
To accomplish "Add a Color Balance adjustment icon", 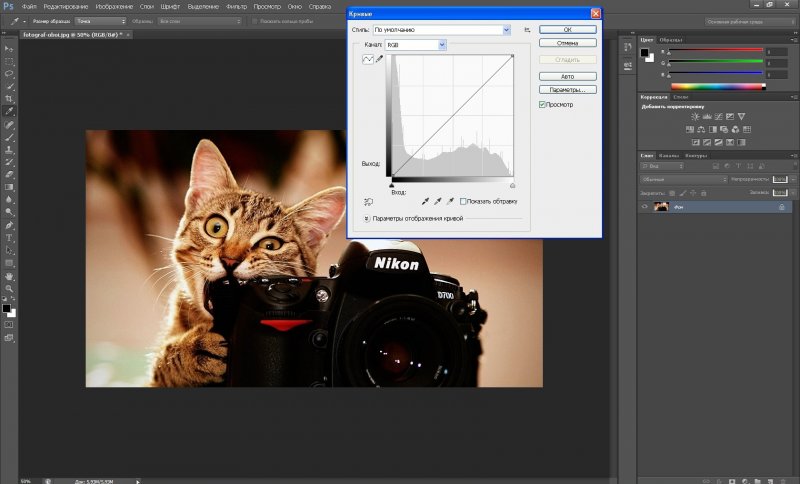I will tap(701, 130).
